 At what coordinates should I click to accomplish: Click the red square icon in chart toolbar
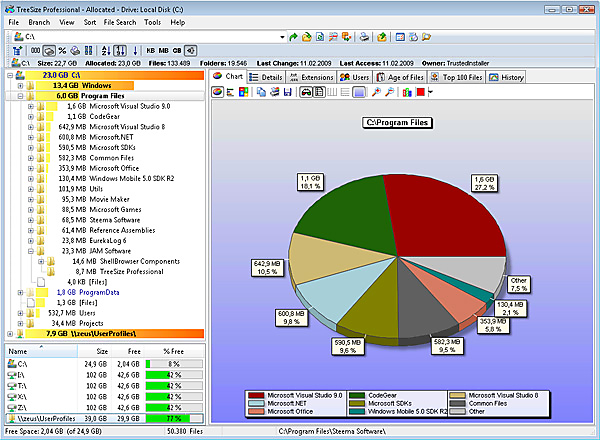(x=420, y=92)
